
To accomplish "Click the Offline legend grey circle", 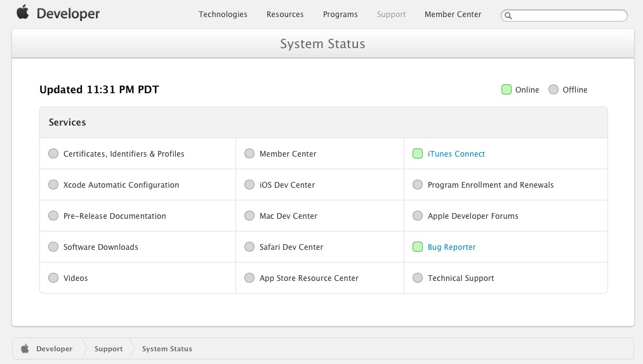I will tap(554, 89).
